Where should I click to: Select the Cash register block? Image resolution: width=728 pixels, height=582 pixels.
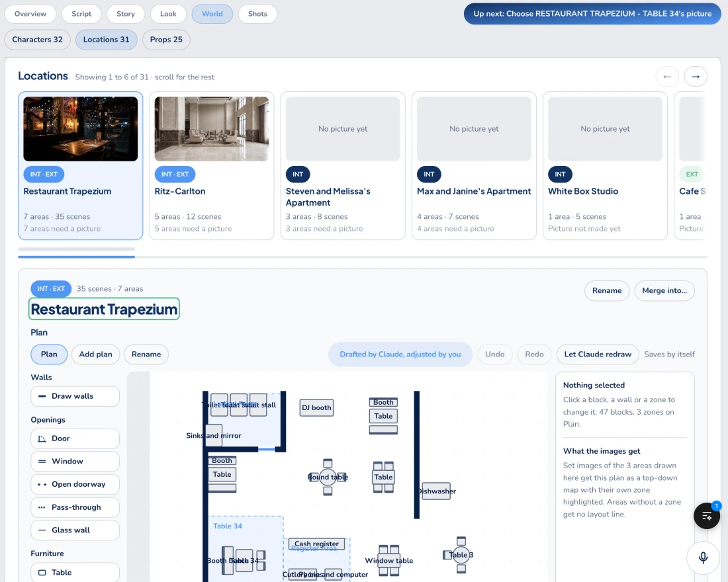[x=316, y=544]
